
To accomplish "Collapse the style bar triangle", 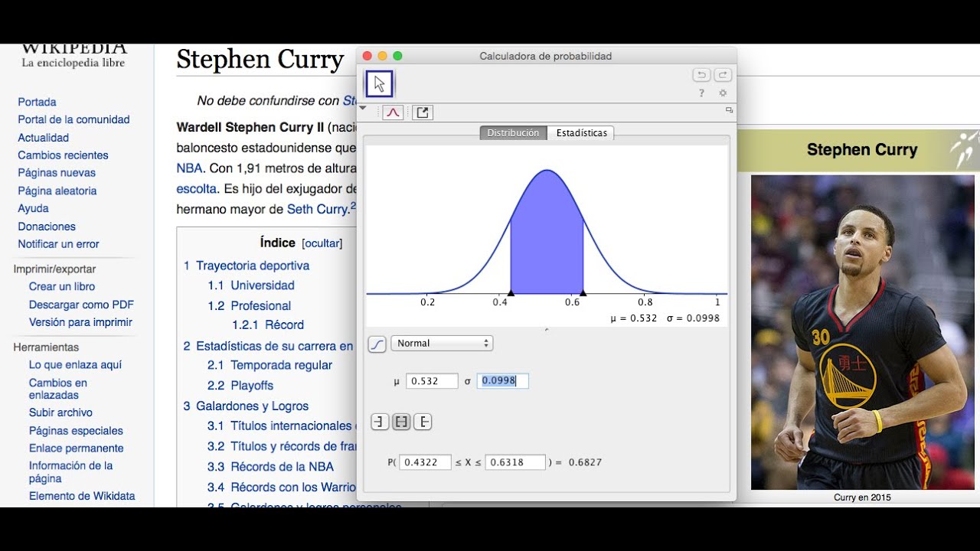I will [x=363, y=109].
